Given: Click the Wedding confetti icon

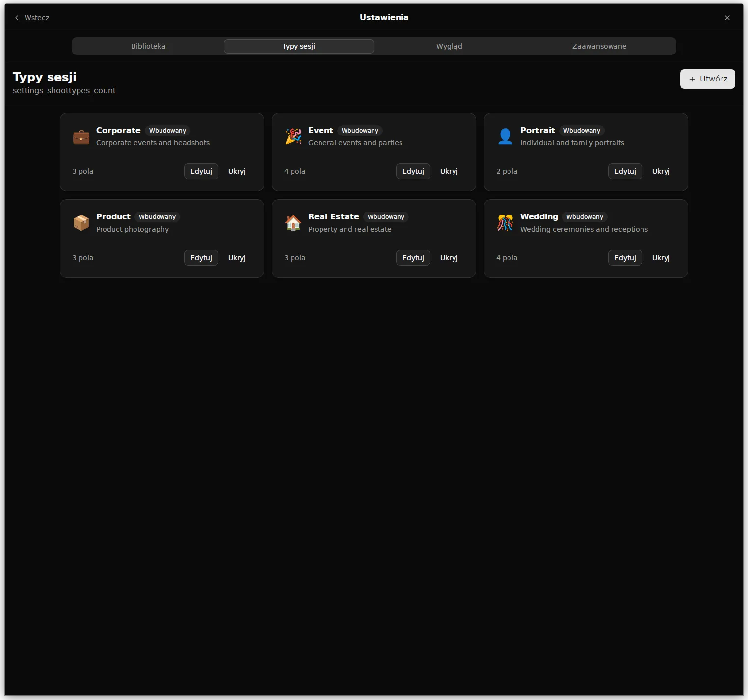Looking at the screenshot, I should pyautogui.click(x=505, y=223).
